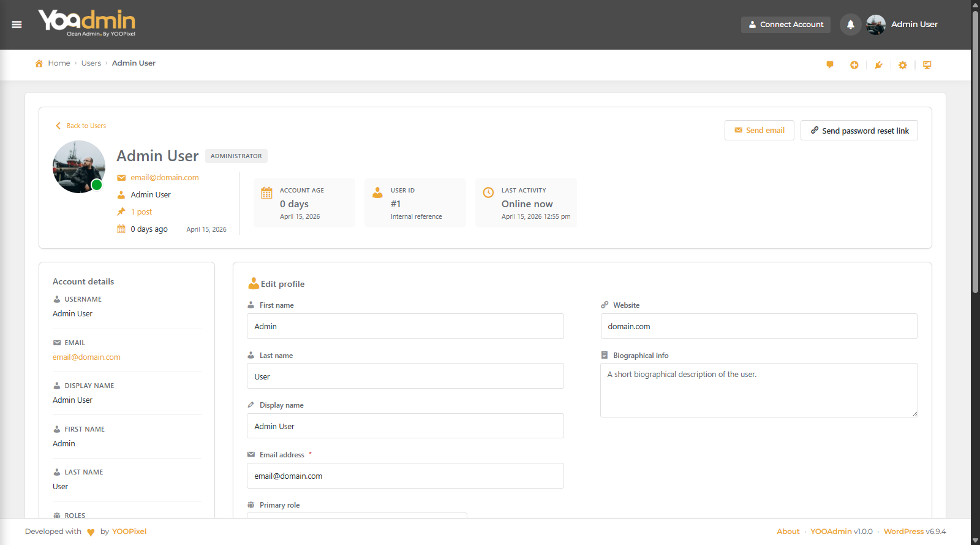Image resolution: width=980 pixels, height=545 pixels.
Task: Open Admin User menu in header
Action: click(x=914, y=25)
